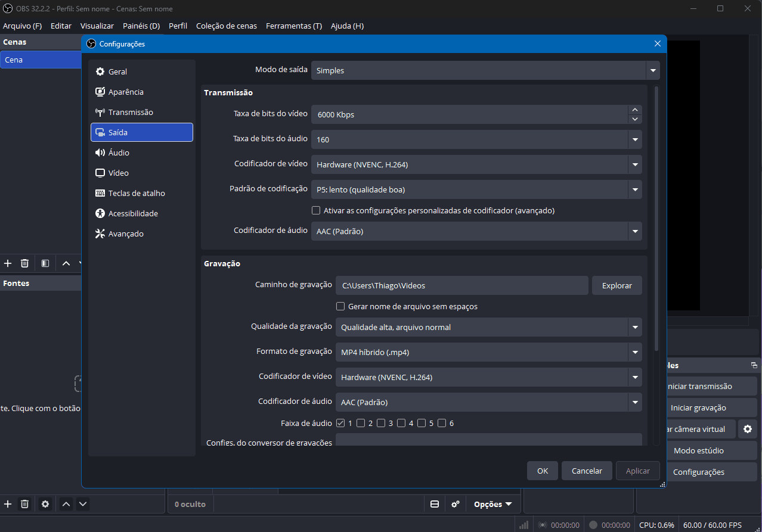
Task: Click the OBS logo in Configurações title bar
Action: point(91,43)
